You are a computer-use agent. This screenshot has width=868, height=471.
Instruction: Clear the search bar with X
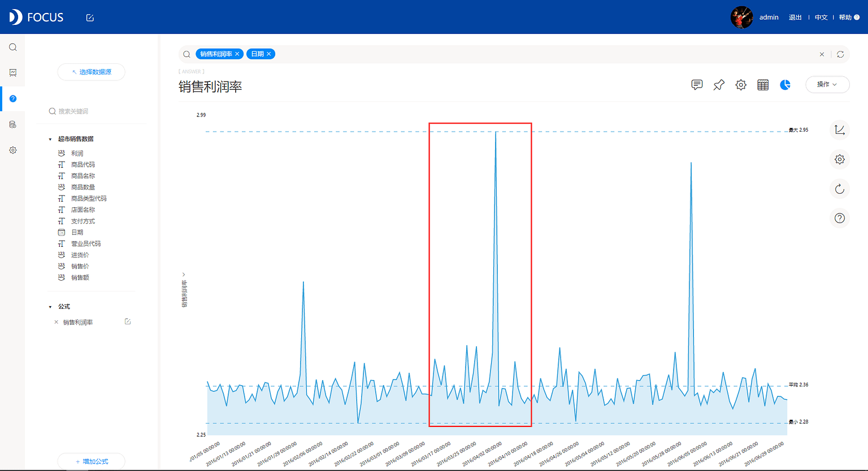[x=822, y=54]
